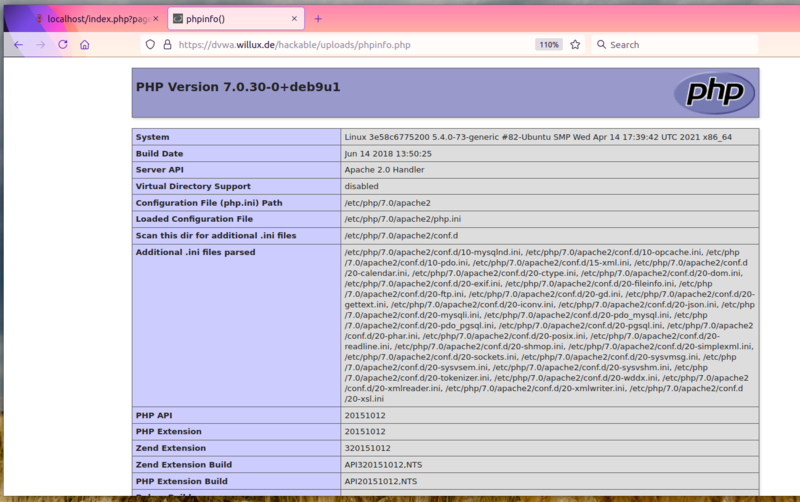The height and width of the screenshot is (502, 800).
Task: Show site security padlock info
Action: click(167, 45)
